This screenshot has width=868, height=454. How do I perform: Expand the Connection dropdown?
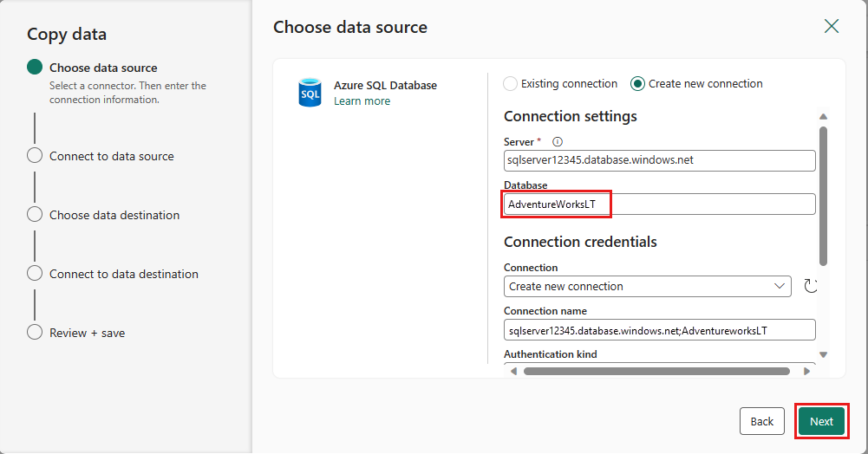tap(779, 286)
